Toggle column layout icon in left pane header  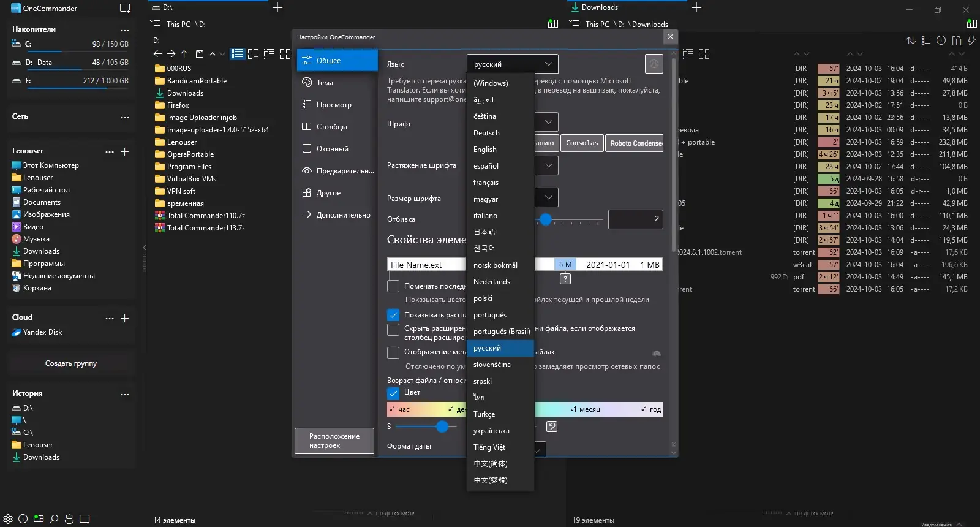553,24
